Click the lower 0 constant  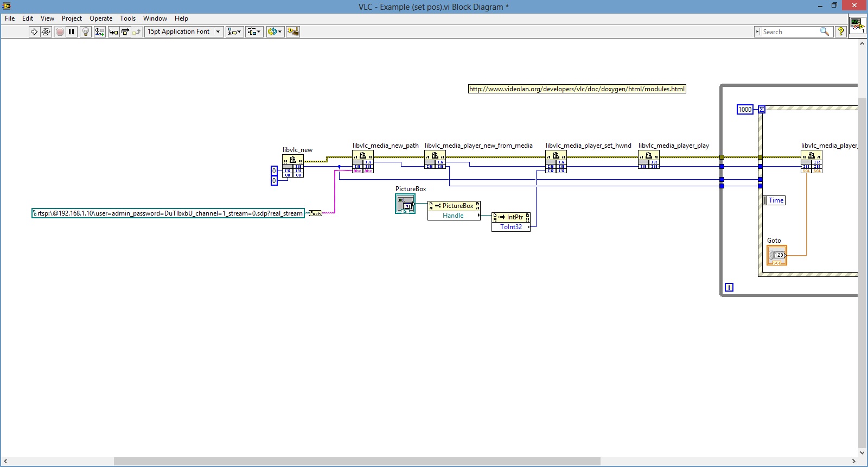[x=274, y=181]
